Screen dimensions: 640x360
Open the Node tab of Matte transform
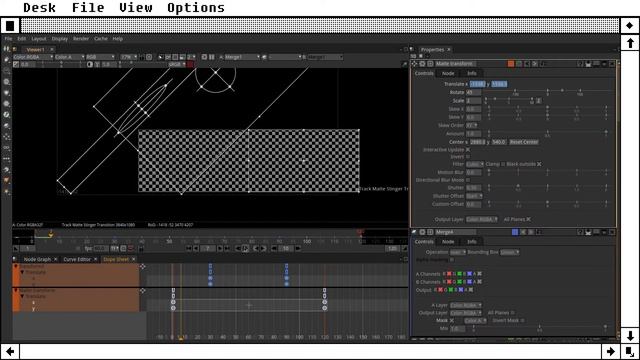coord(448,73)
